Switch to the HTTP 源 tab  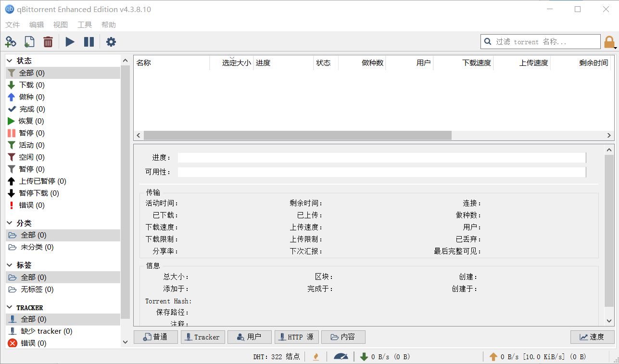(x=297, y=337)
